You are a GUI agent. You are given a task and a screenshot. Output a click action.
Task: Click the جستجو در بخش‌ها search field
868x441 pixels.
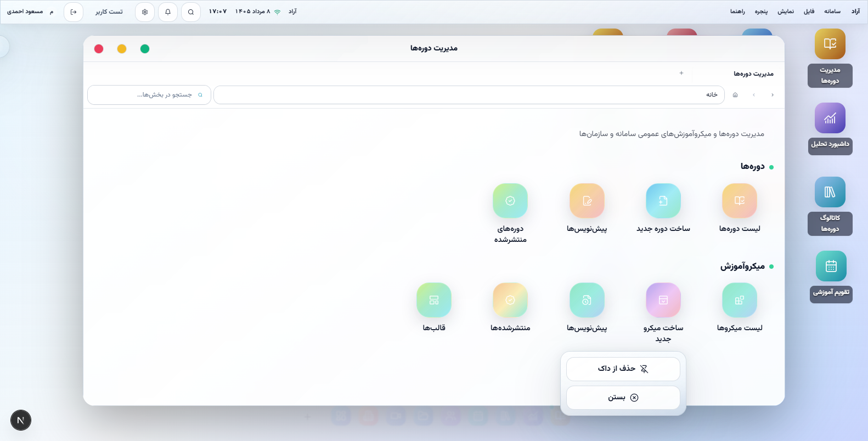pos(149,95)
